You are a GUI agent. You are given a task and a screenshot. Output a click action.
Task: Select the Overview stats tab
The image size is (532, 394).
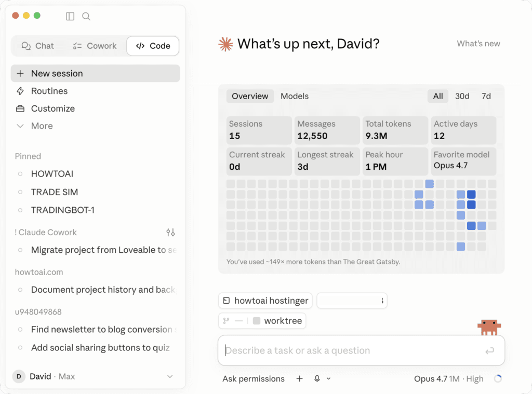(x=250, y=97)
